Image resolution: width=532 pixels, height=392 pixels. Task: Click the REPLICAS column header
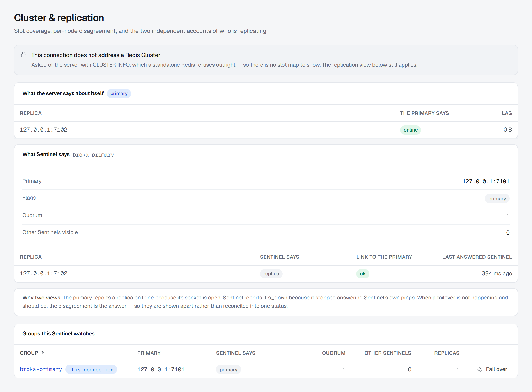[447, 353]
